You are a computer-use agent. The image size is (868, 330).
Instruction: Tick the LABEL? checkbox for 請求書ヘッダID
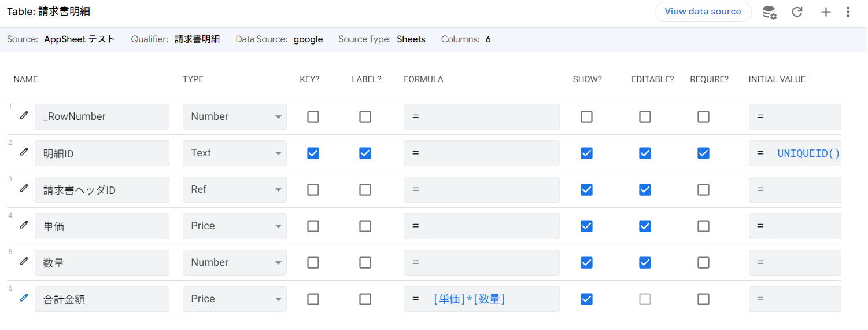tap(365, 190)
